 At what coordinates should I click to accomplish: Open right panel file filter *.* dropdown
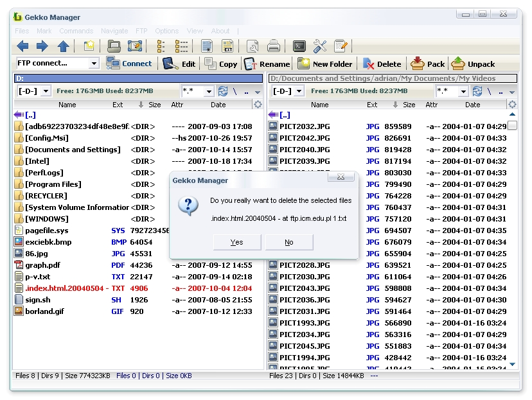[463, 91]
